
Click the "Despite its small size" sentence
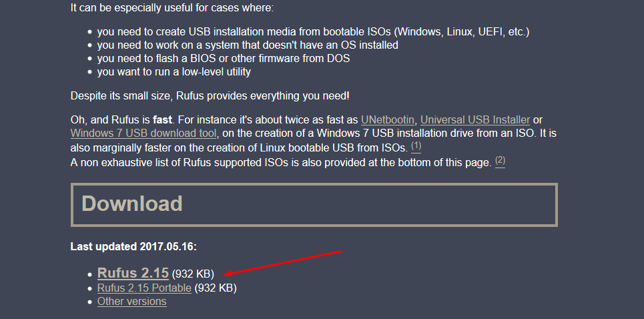[x=210, y=96]
